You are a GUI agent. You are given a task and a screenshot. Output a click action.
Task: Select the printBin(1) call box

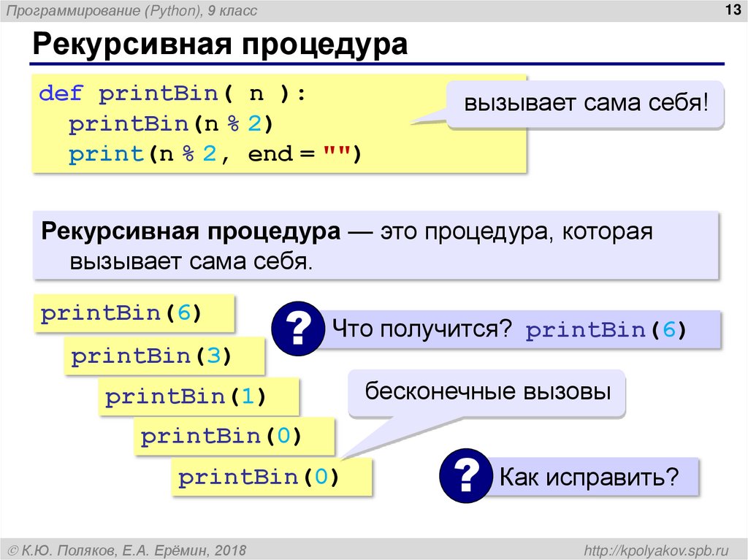pyautogui.click(x=199, y=396)
